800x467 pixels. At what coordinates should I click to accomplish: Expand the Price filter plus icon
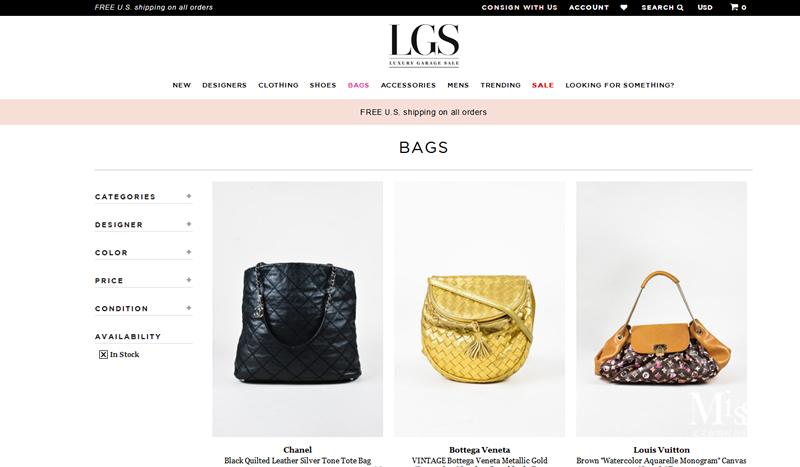coord(189,280)
